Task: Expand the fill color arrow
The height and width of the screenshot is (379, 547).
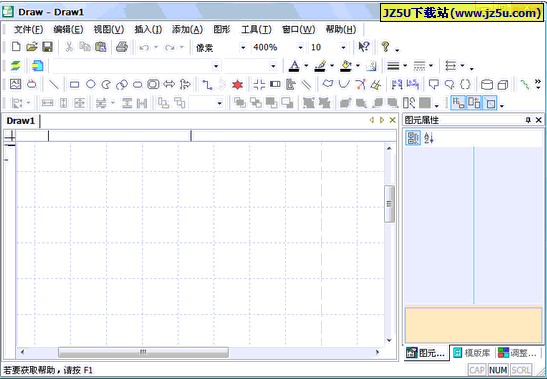Action: (358, 66)
